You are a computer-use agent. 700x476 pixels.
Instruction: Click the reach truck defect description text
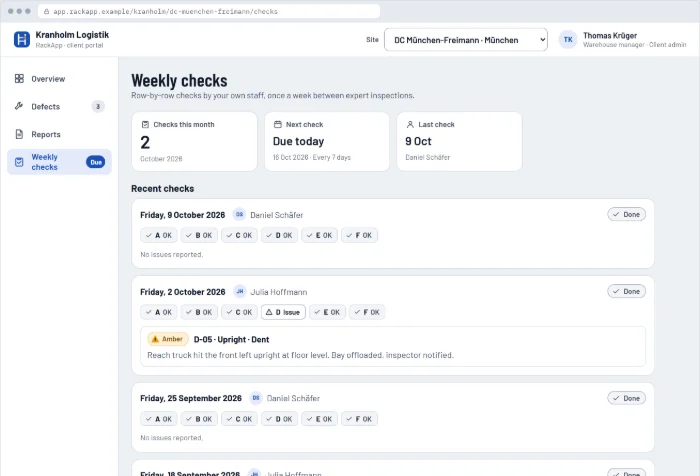point(300,355)
